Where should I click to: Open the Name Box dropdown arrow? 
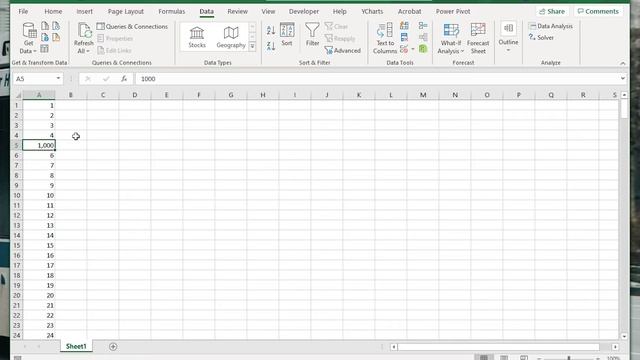tap(58, 78)
